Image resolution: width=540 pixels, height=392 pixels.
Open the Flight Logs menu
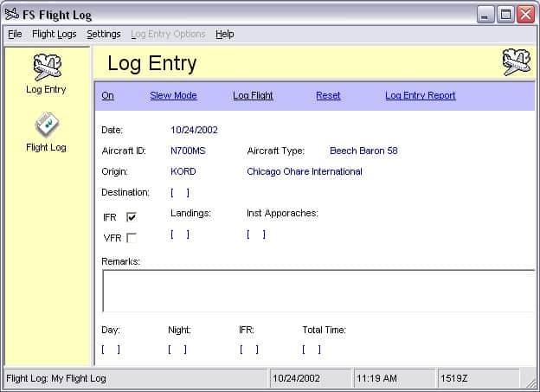click(x=54, y=35)
